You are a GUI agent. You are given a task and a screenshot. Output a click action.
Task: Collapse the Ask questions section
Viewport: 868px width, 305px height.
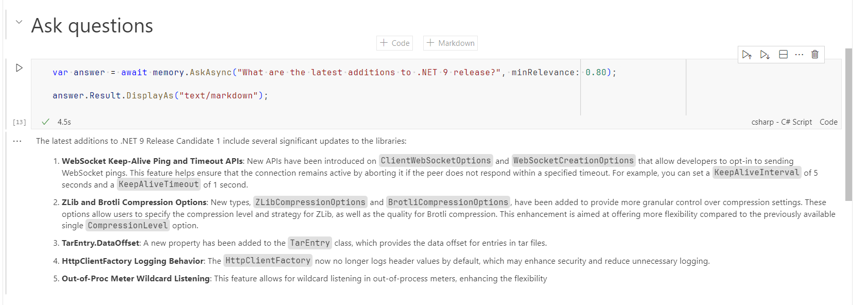point(19,22)
